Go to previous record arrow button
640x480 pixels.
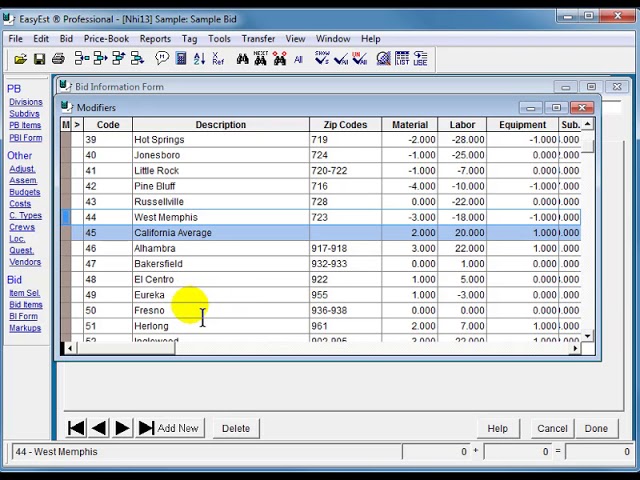pyautogui.click(x=99, y=428)
